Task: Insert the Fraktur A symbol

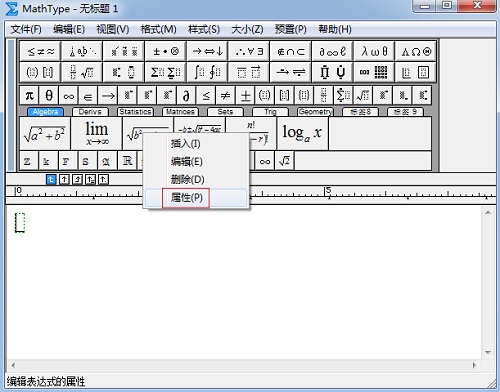Action: [107, 161]
